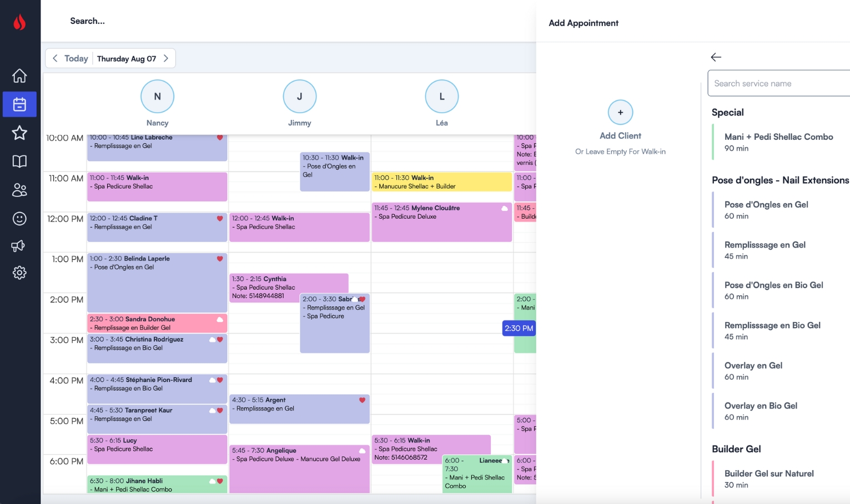Open the clients section

[x=19, y=190]
